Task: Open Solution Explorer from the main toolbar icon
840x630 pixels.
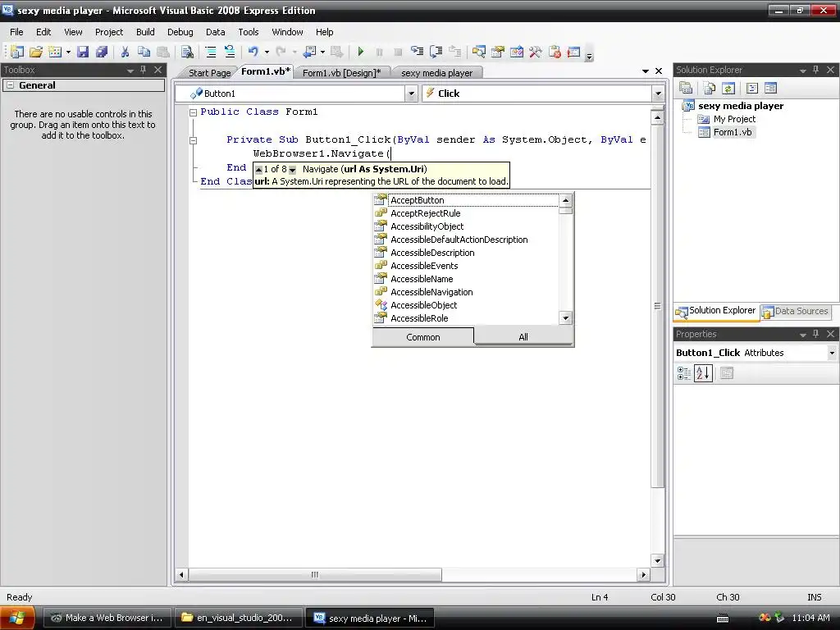Action: click(x=478, y=52)
